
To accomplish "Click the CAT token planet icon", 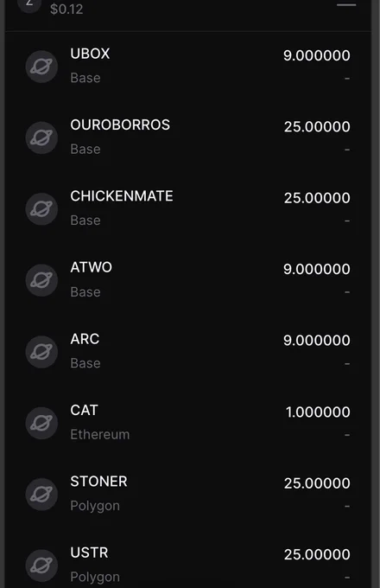I will [x=41, y=423].
